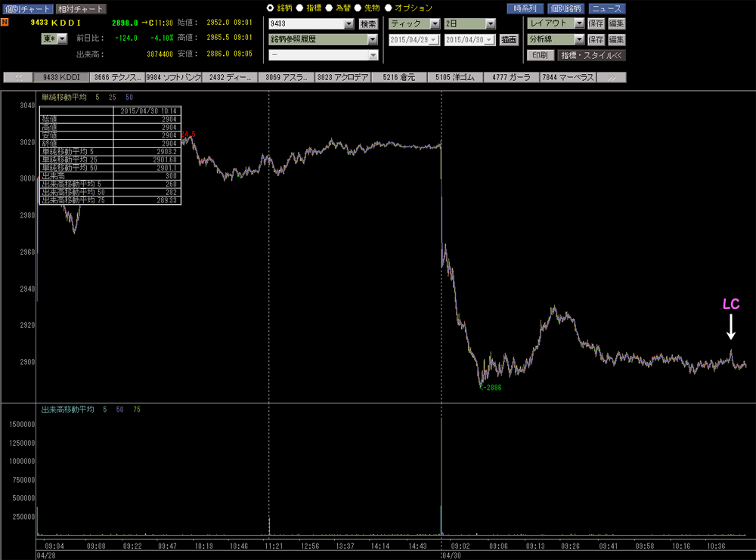
Task: Open the market 東 dropdown
Action: click(54, 39)
